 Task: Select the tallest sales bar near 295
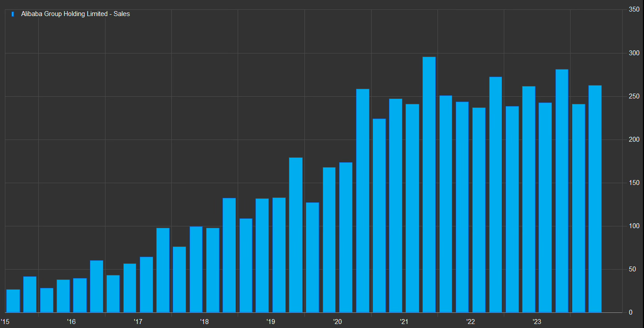429,184
